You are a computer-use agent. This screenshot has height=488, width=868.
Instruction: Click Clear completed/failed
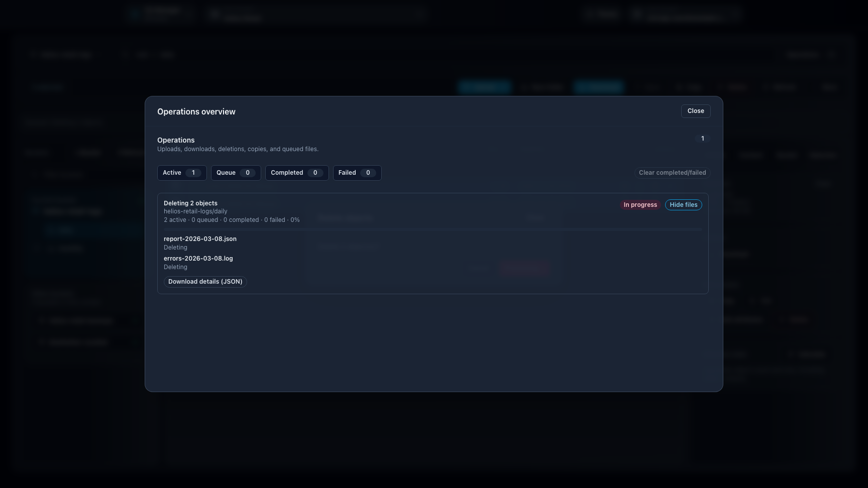[x=672, y=172]
